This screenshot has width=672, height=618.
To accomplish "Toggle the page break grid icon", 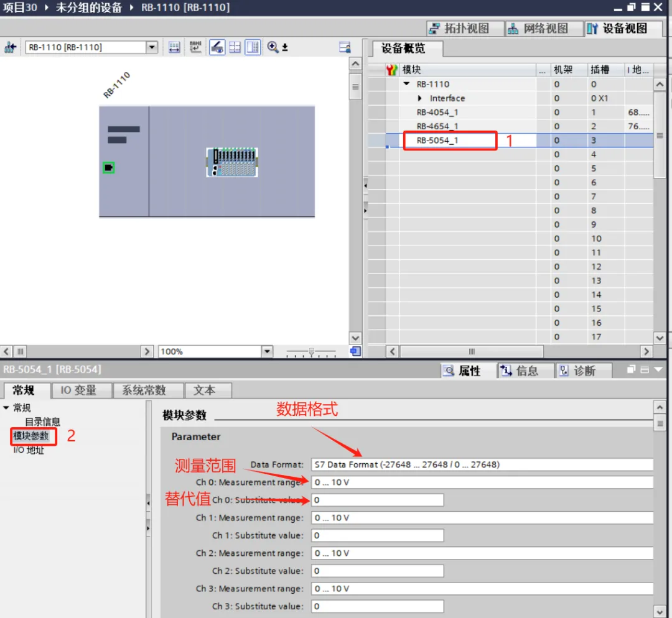I will (235, 47).
